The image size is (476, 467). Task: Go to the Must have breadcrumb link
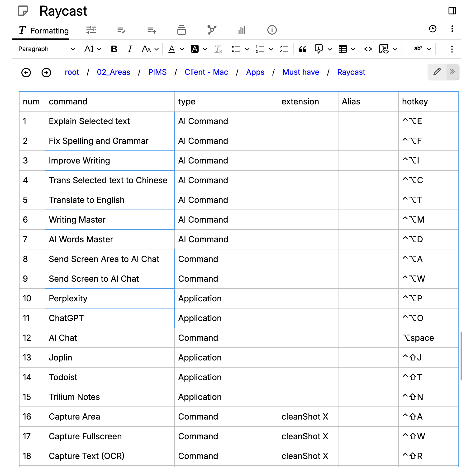pyautogui.click(x=300, y=72)
